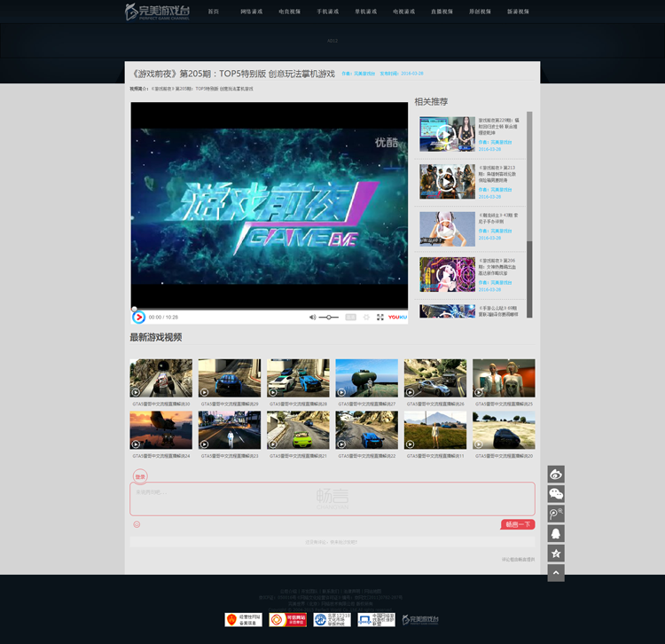Click the comment credit link at bottom right
665x644 pixels.
[518, 560]
